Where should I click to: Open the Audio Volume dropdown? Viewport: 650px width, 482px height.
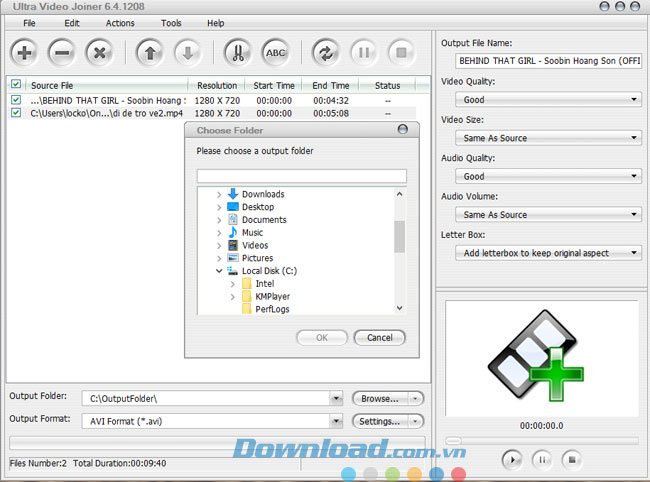tap(633, 214)
